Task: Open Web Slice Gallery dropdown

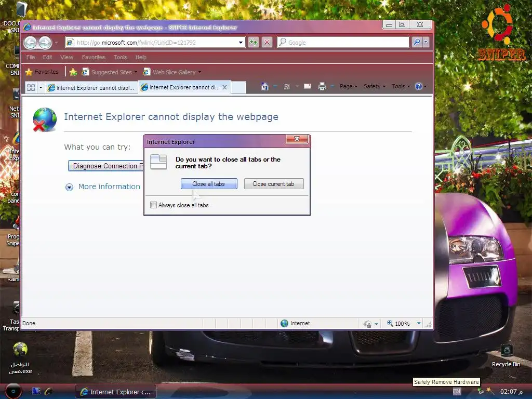Action: 172,72
